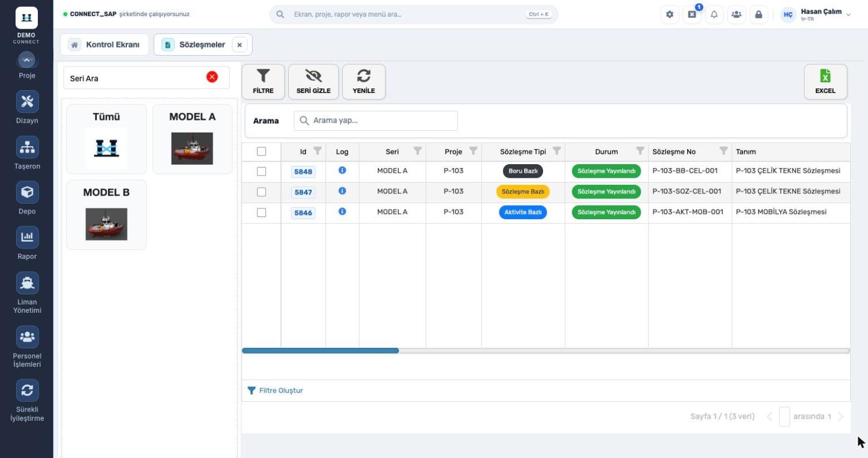The width and height of the screenshot is (868, 458).
Task: Toggle SERİ GİZLE visibility button
Action: tap(313, 81)
